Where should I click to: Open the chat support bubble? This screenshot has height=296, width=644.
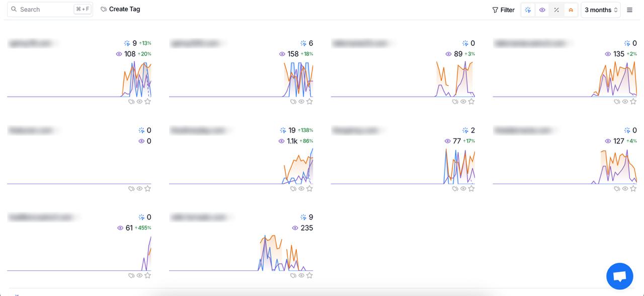(619, 276)
